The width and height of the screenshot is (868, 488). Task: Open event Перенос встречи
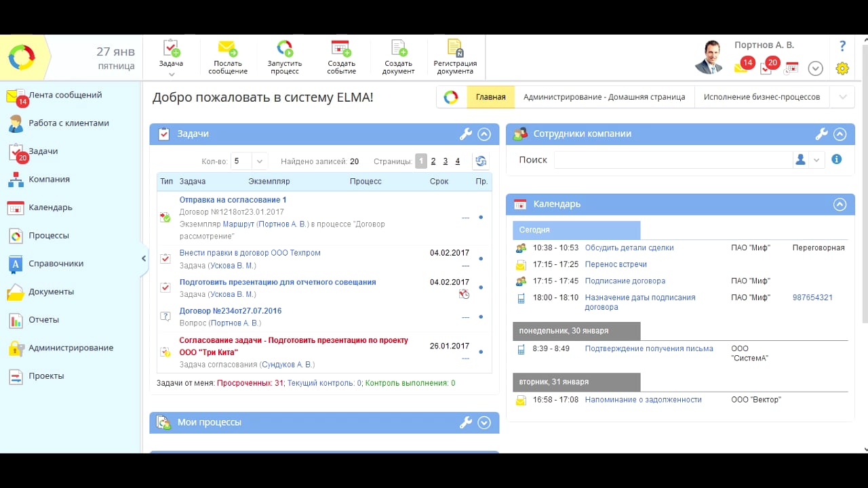[x=616, y=264]
